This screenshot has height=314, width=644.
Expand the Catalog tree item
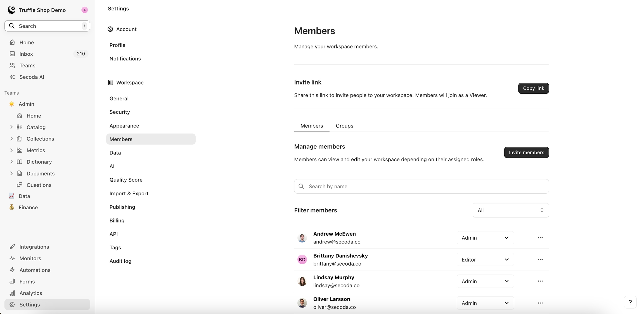pos(11,127)
